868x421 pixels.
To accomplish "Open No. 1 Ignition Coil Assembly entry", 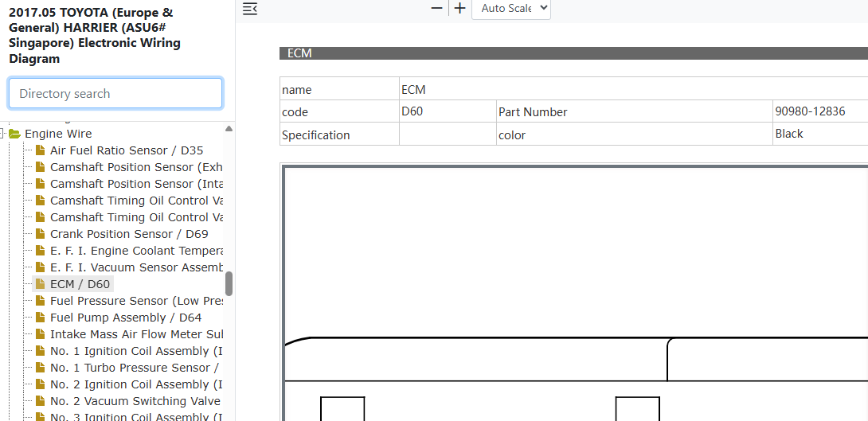I will point(136,351).
